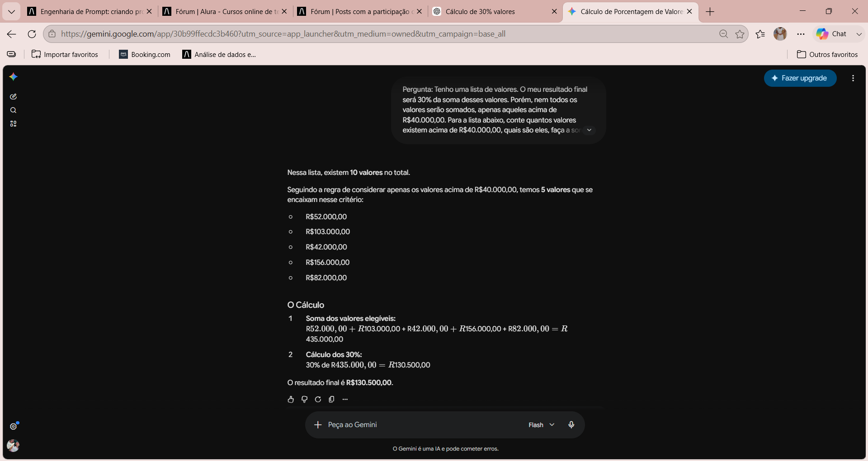868x461 pixels.
Task: Copy the response with the copy icon
Action: pos(331,399)
